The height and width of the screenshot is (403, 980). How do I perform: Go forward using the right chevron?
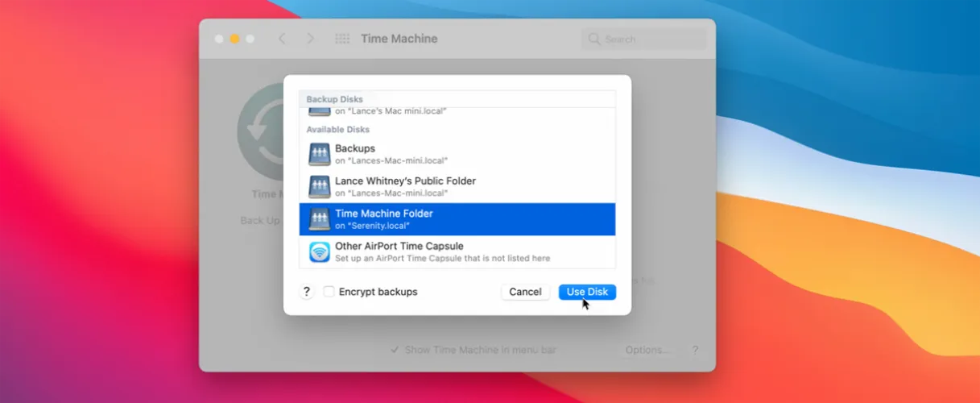coord(310,39)
